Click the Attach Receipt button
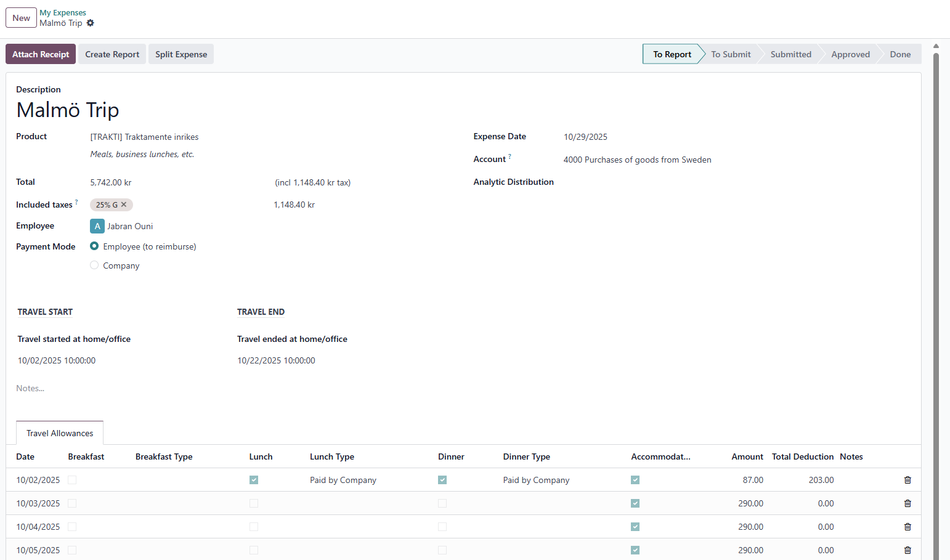 [x=41, y=54]
